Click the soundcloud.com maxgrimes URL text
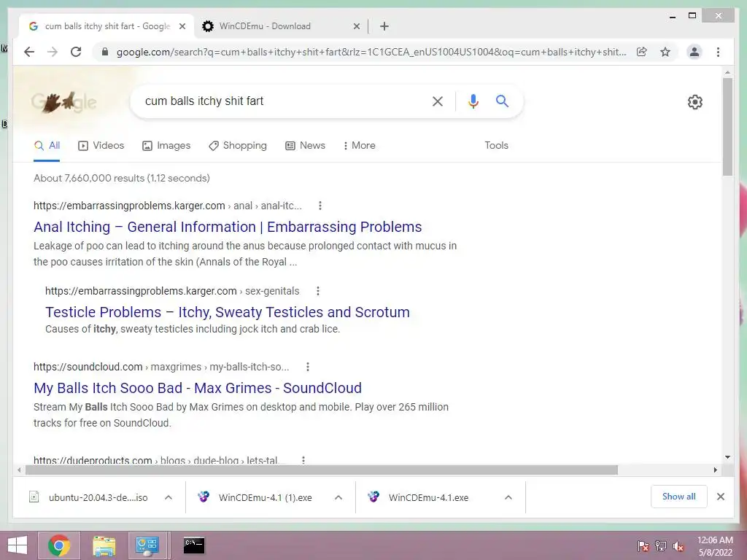Image resolution: width=747 pixels, height=560 pixels. tap(161, 367)
